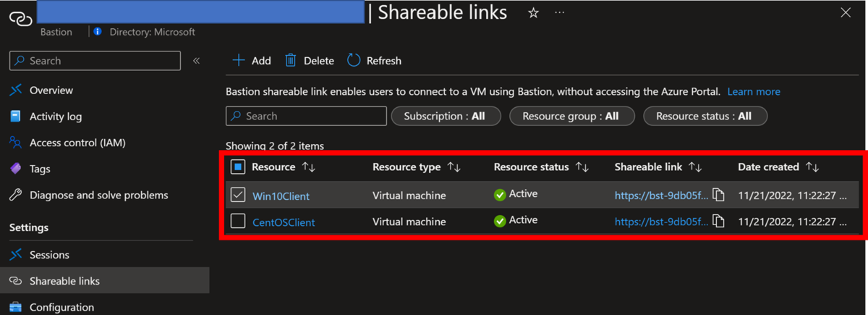The image size is (868, 315).
Task: Click Win10Client's date created cell
Action: click(x=792, y=195)
